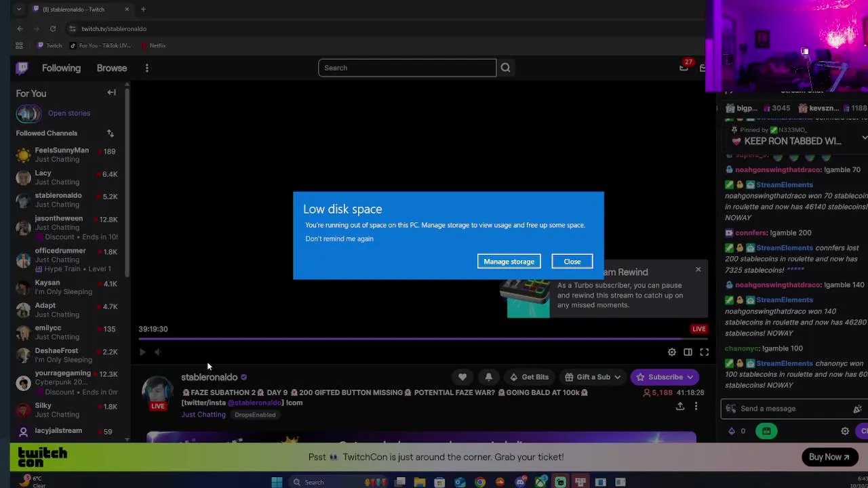Toggle the notification bell for stableronaldo
This screenshot has width=868, height=488.
[488, 377]
